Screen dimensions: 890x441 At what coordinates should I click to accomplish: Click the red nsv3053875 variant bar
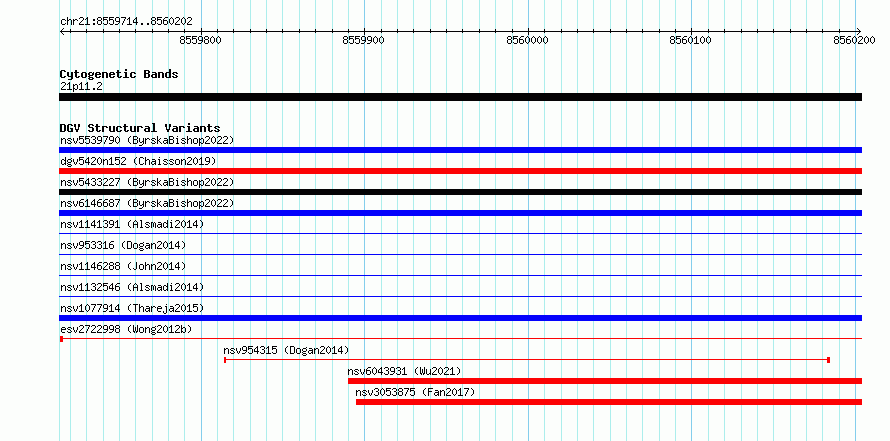(609, 402)
